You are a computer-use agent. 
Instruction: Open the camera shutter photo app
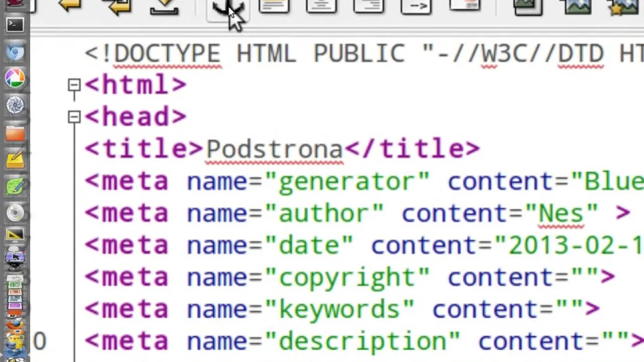pos(15,105)
